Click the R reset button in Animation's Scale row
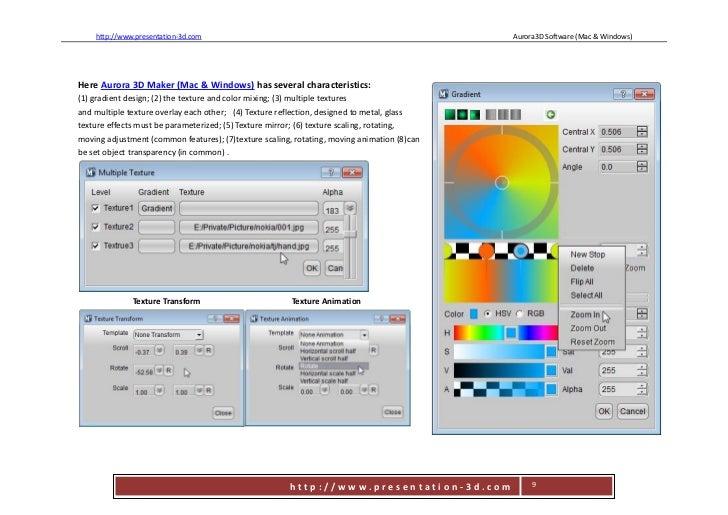 tap(373, 390)
